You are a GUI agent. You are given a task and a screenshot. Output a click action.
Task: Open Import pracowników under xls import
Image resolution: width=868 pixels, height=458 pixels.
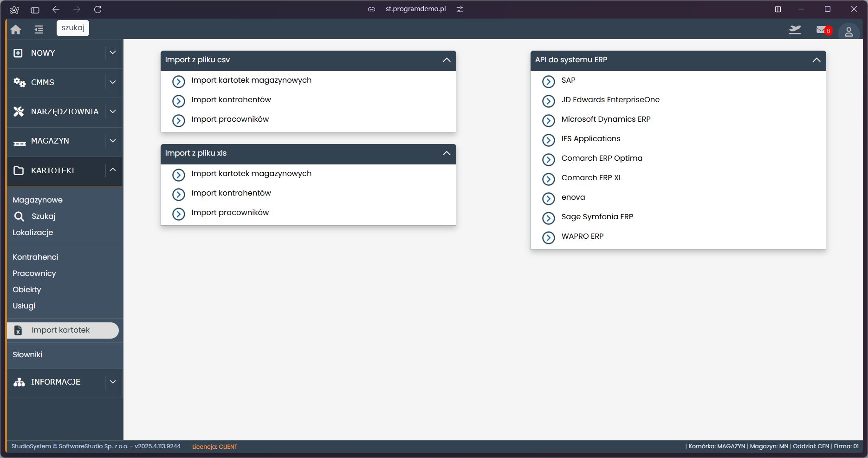[x=230, y=213]
